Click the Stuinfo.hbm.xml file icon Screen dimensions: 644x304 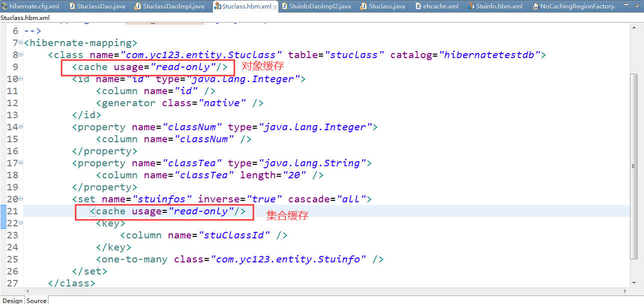coord(471,7)
